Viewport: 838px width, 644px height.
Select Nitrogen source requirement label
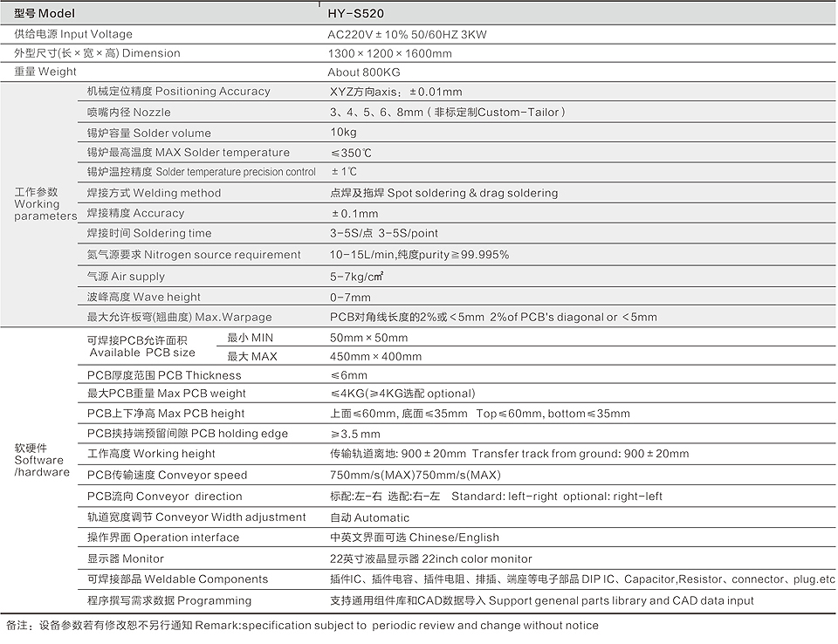click(194, 255)
